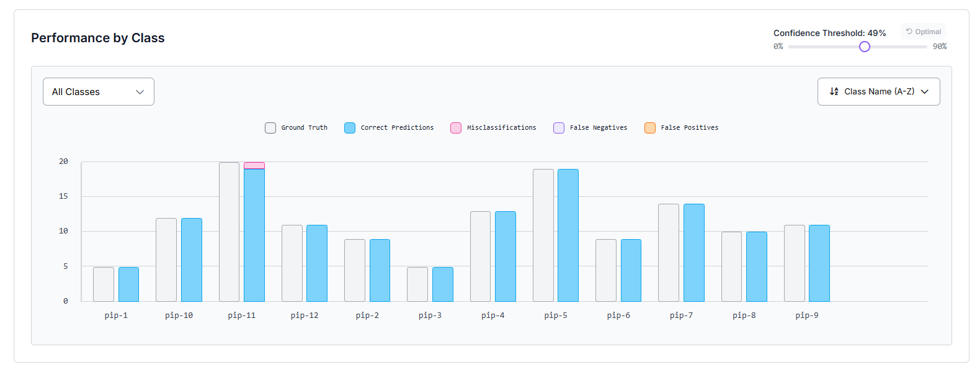Hide False Negatives via its legend swatch

point(559,128)
